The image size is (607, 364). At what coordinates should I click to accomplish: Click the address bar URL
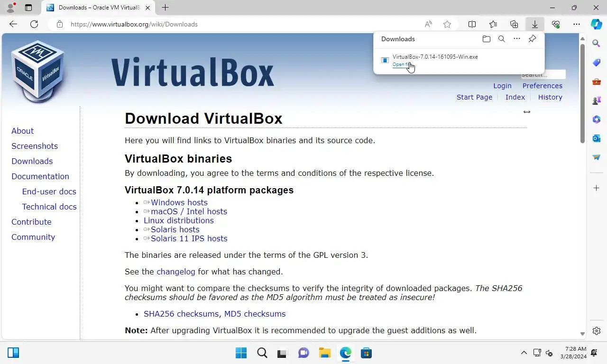pyautogui.click(x=134, y=24)
